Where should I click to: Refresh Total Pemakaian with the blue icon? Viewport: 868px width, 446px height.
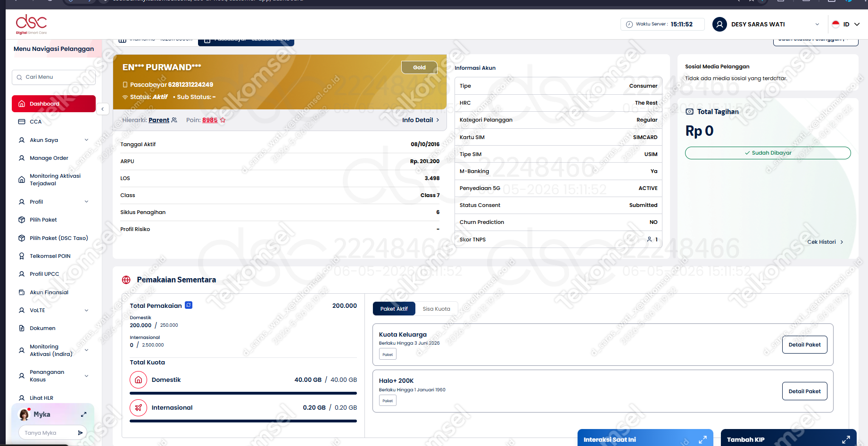point(189,305)
